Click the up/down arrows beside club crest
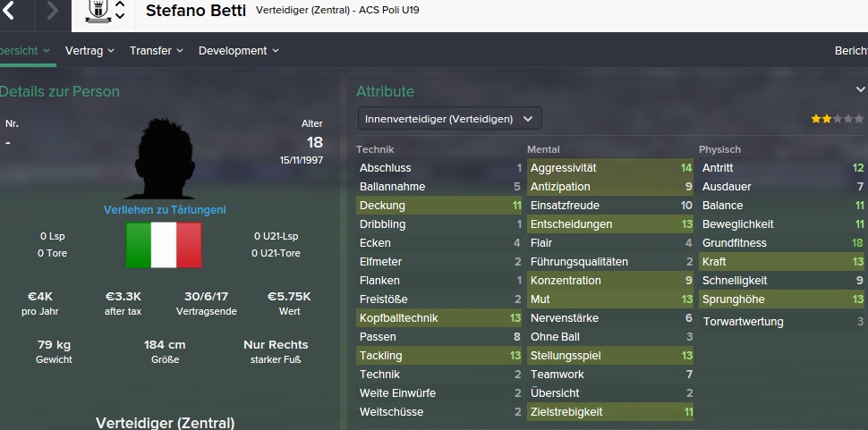This screenshot has height=430, width=868. coord(120,12)
